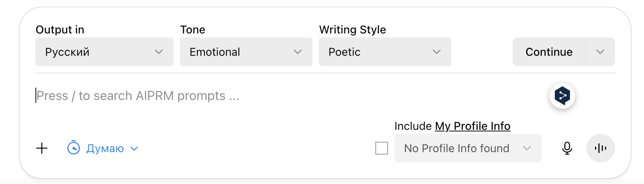Start voice mode with the waveform icon
644x184 pixels.
click(600, 148)
